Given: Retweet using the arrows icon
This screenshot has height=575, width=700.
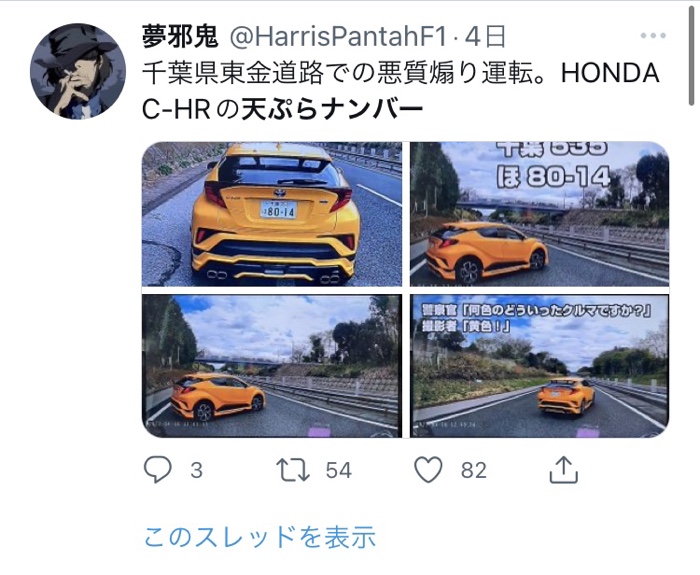Looking at the screenshot, I should (293, 470).
